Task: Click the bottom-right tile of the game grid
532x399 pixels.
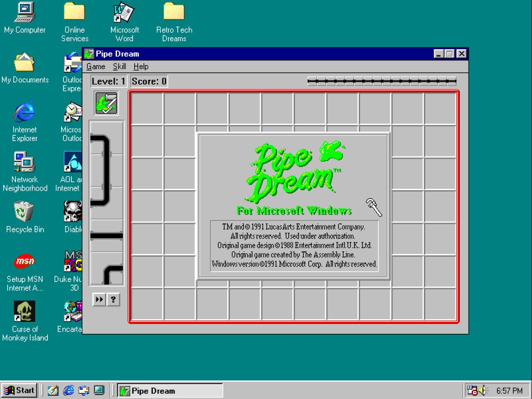Action: click(x=440, y=305)
